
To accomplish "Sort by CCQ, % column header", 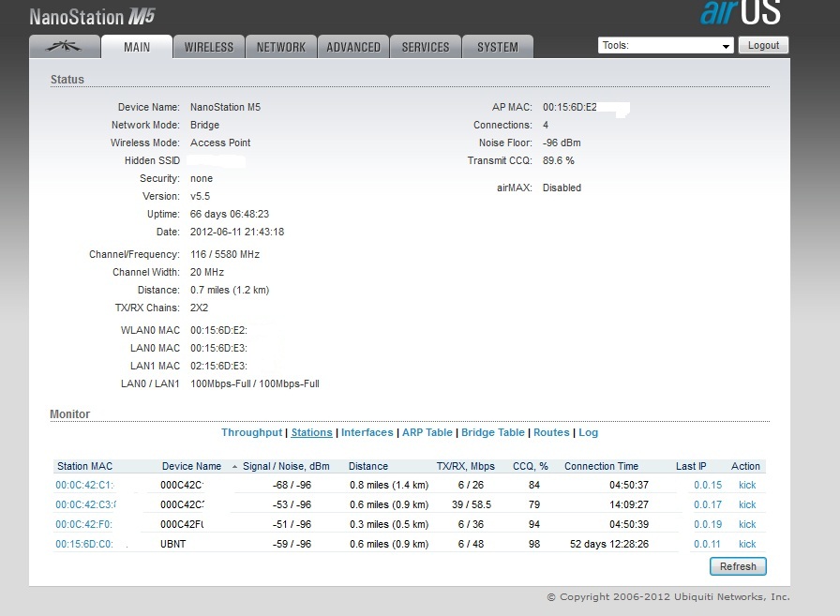I will click(x=531, y=466).
